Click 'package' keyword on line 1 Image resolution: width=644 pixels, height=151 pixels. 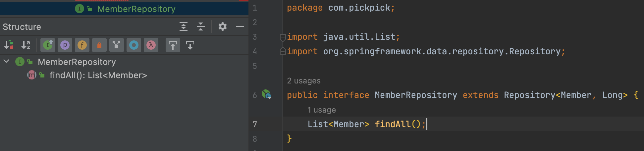pos(305,8)
